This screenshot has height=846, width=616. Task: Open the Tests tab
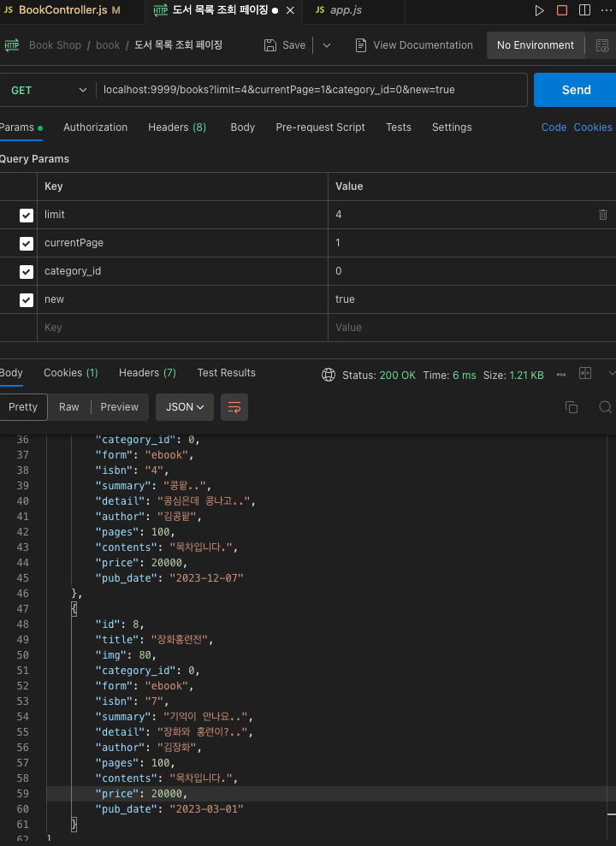pyautogui.click(x=399, y=127)
